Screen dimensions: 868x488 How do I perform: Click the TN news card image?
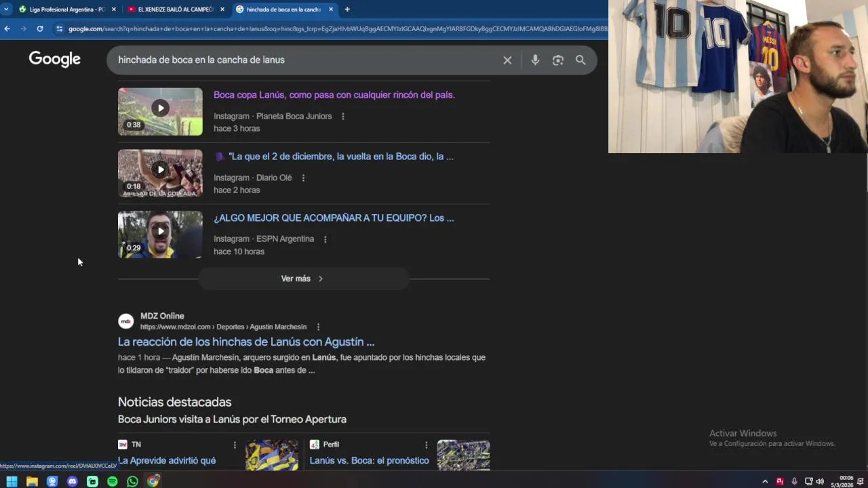click(x=272, y=455)
